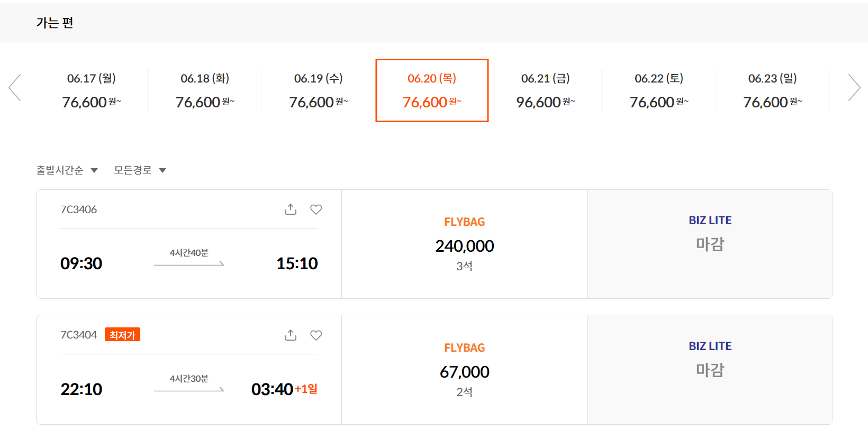Open the 모든경로 route filter dropdown

pyautogui.click(x=140, y=170)
